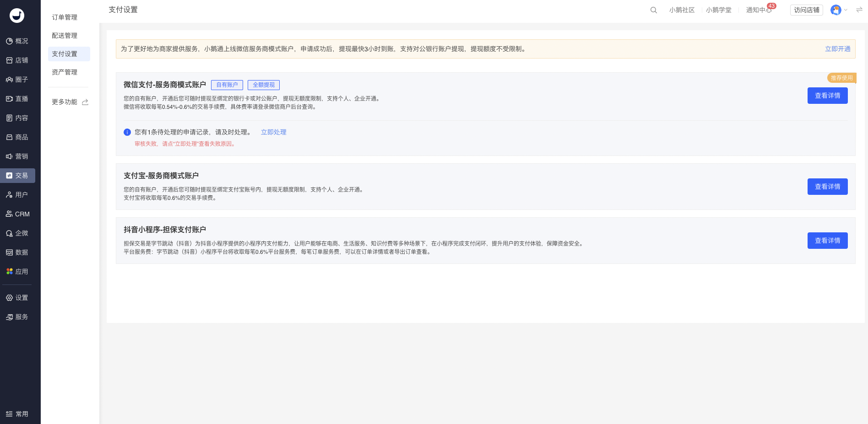
Task: Click the 支付设置 page title
Action: click(x=123, y=10)
